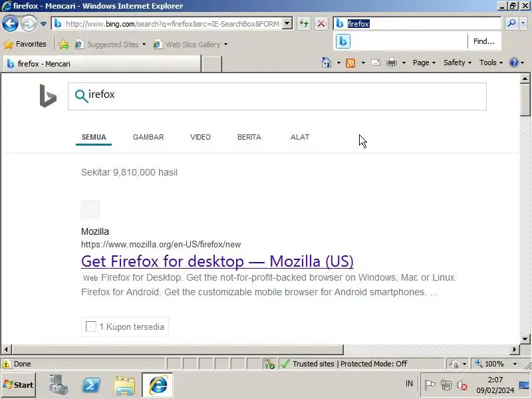Click the Find... button
The image size is (532, 399).
click(484, 41)
